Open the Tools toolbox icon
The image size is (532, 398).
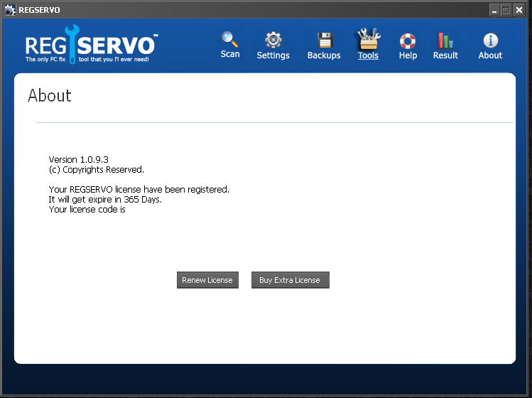coord(369,38)
